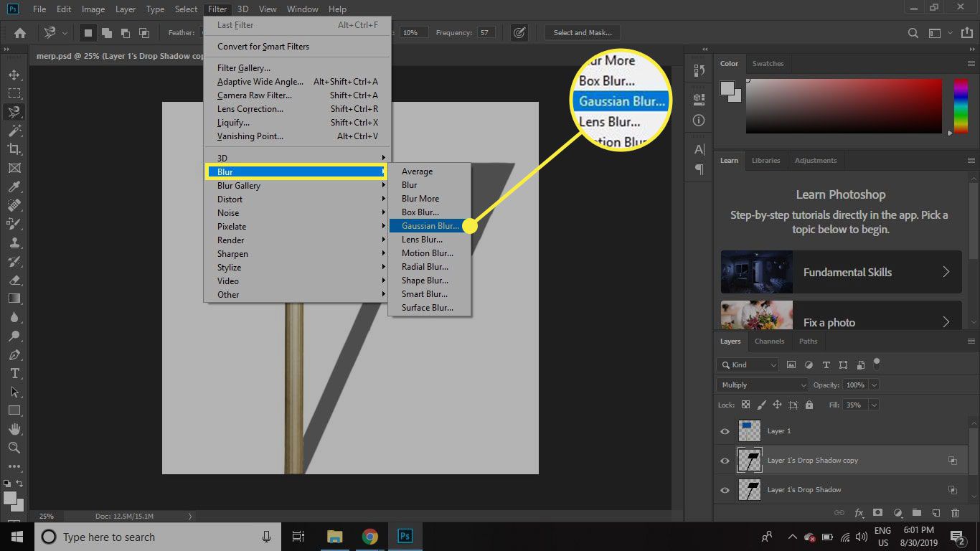Toggle visibility of Layer 1's Drop Shadow

click(x=725, y=490)
